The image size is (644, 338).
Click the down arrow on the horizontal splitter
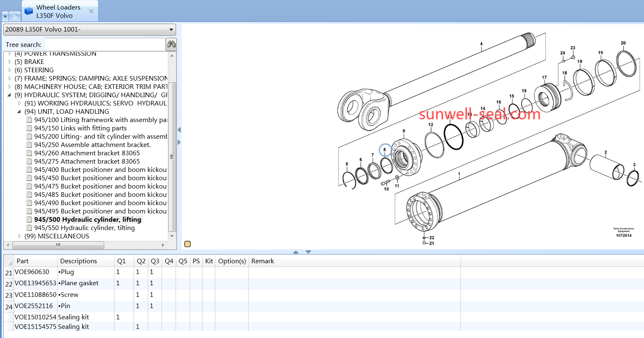[x=308, y=252]
